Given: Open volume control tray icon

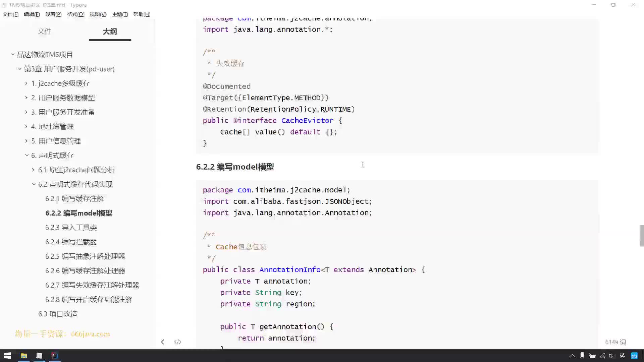Looking at the screenshot, I should tap(611, 356).
